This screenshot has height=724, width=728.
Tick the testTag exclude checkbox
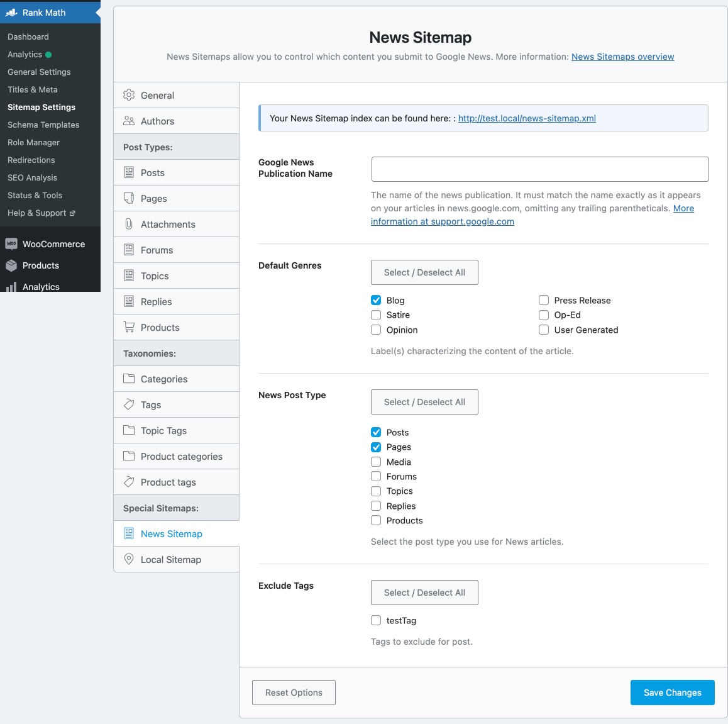pyautogui.click(x=376, y=620)
